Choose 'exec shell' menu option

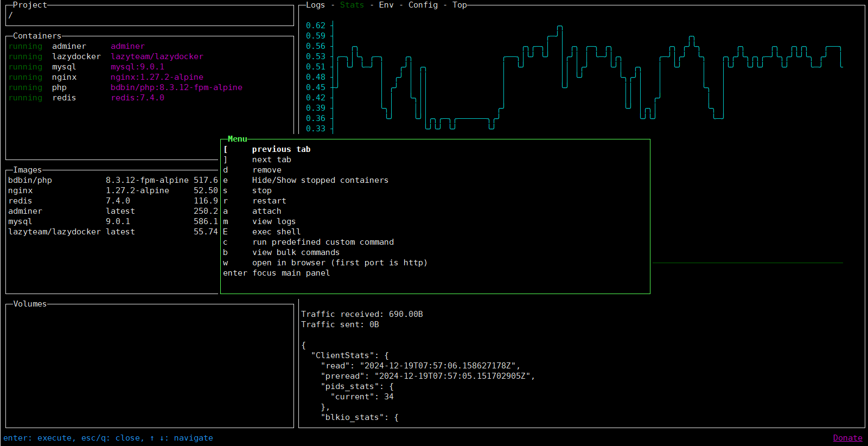click(x=435, y=232)
